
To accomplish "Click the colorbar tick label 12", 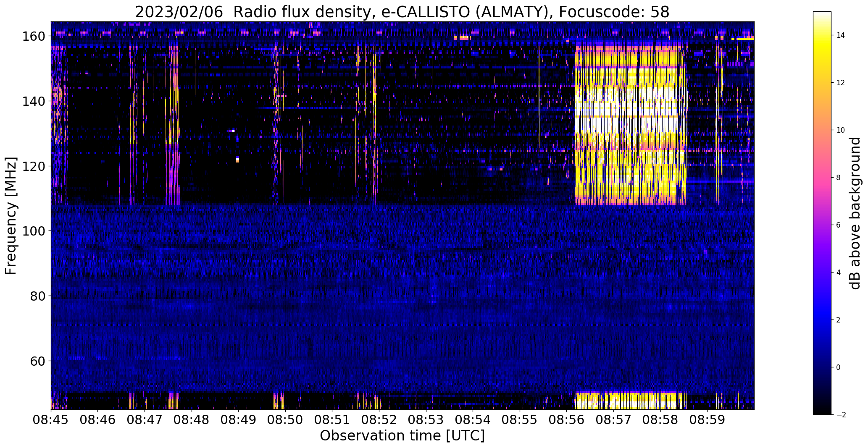I will [x=840, y=83].
